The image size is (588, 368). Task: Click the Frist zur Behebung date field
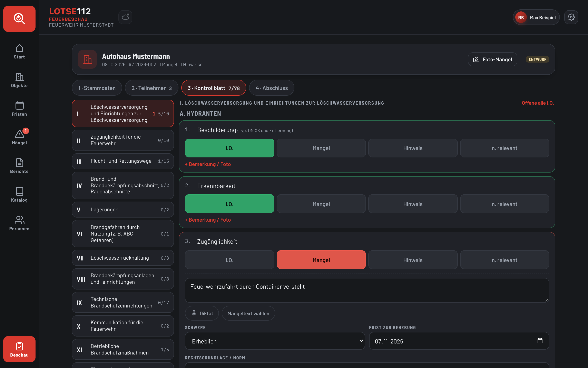pyautogui.click(x=459, y=341)
